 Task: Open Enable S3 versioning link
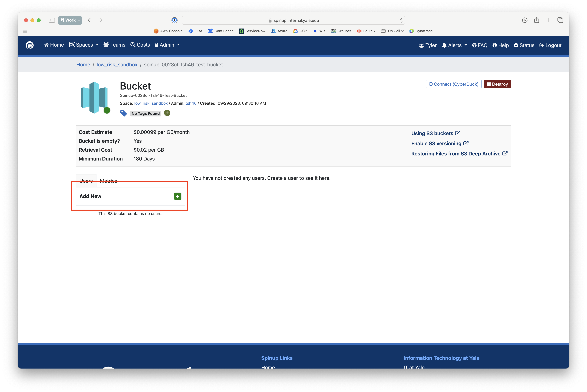coord(440,144)
